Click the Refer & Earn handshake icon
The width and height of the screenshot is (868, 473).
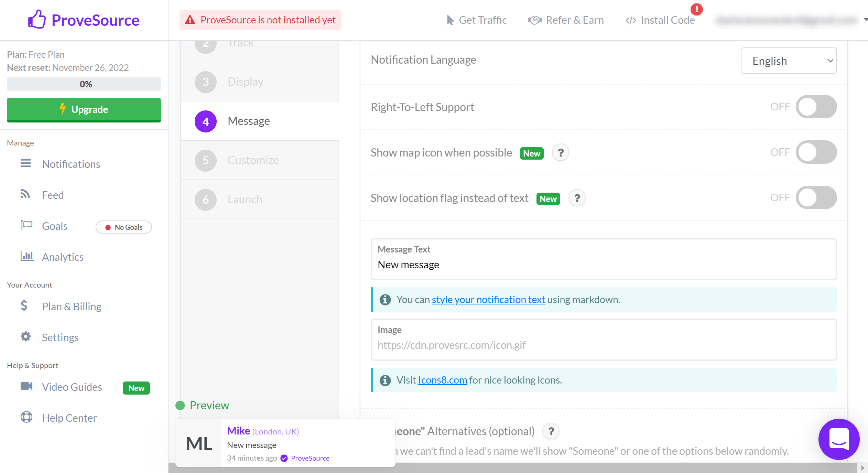click(x=535, y=20)
